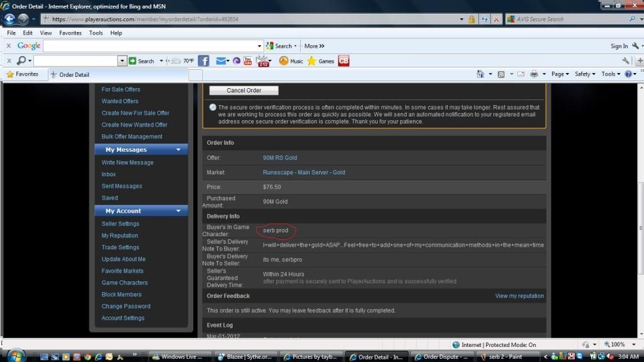The height and width of the screenshot is (362, 644).
Task: Click the 70°F weather toolbar item
Action: coord(183,61)
